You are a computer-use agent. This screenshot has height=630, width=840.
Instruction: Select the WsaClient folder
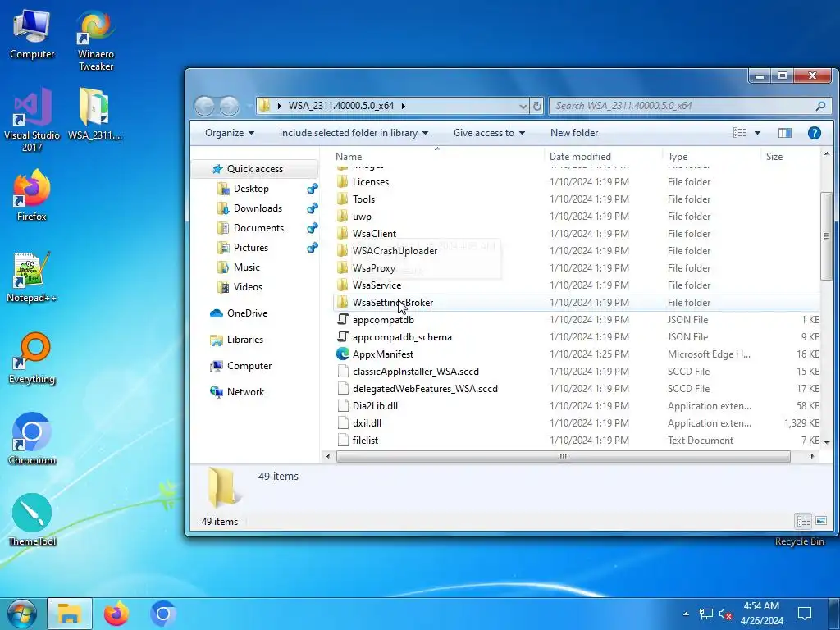pyautogui.click(x=577, y=234)
